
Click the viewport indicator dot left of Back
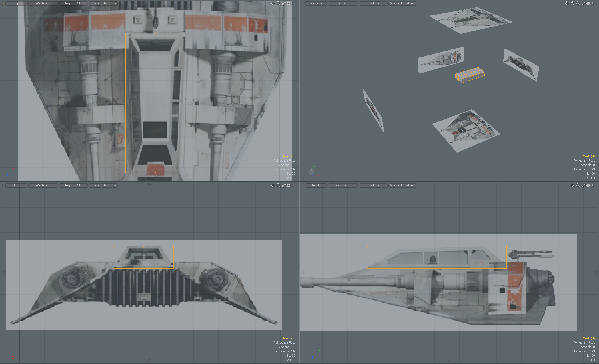point(3,185)
